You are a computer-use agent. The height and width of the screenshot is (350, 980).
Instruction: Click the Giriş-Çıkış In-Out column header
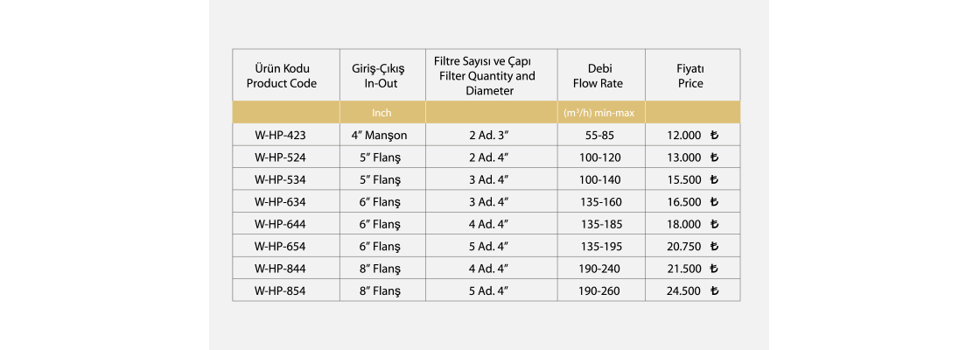point(381,75)
